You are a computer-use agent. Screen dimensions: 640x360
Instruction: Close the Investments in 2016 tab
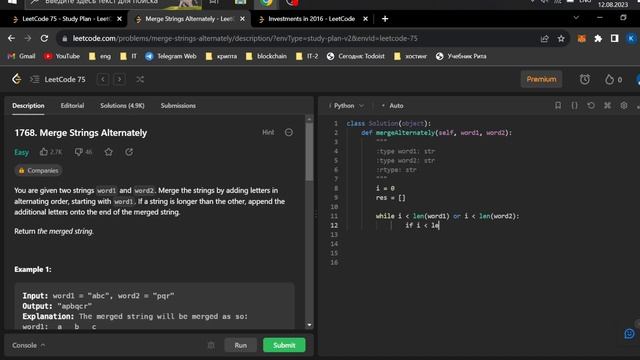click(x=365, y=19)
